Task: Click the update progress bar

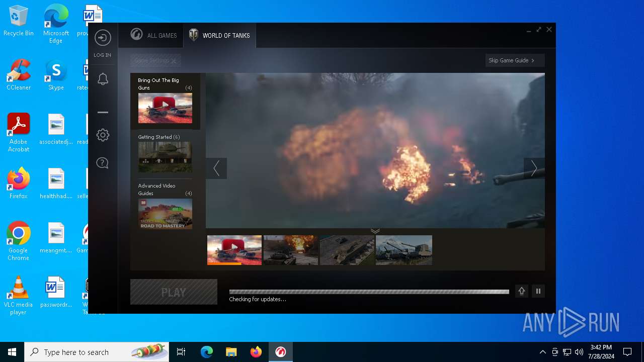Action: 369,292
